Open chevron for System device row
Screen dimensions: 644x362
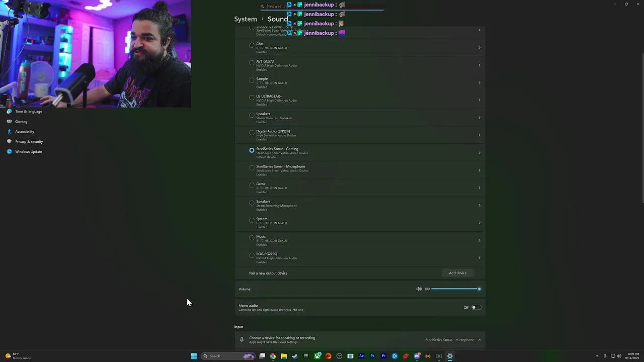pos(479,223)
